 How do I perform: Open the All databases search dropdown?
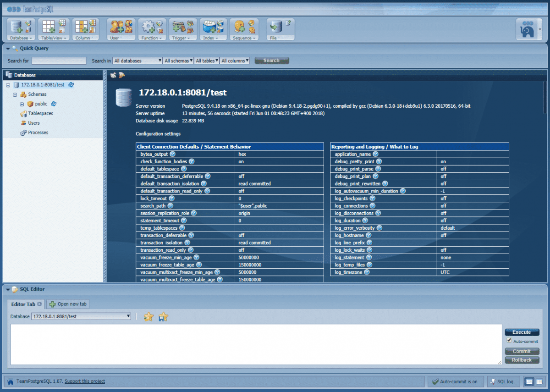(x=137, y=61)
